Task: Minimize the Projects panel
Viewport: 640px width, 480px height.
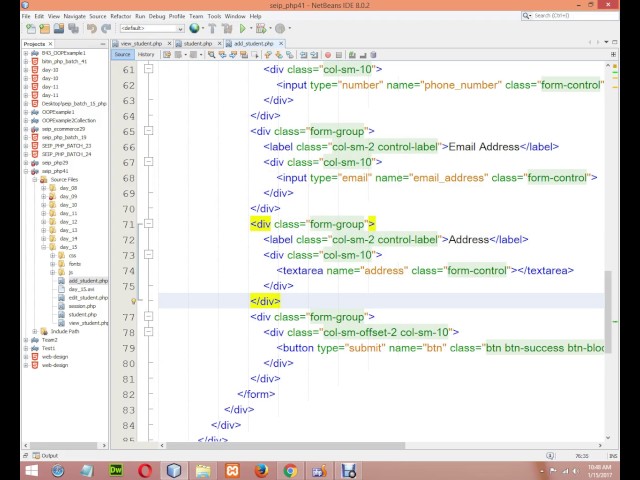Action: point(102,44)
